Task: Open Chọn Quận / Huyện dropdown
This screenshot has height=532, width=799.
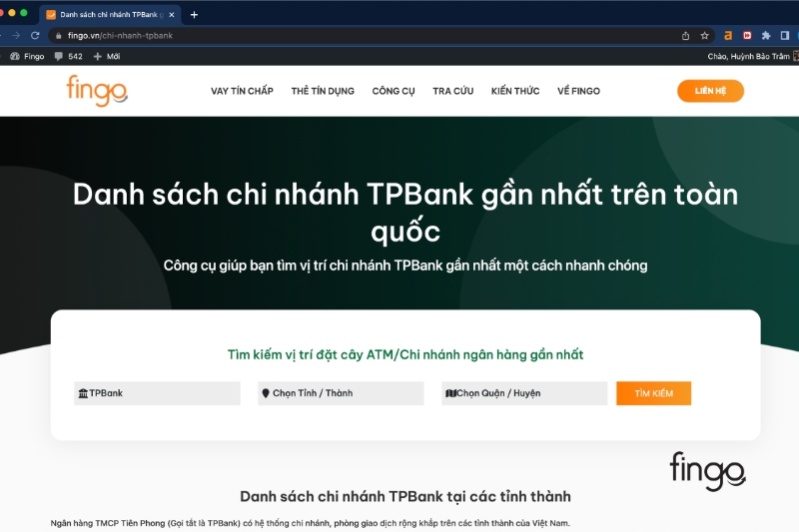Action: pos(524,393)
